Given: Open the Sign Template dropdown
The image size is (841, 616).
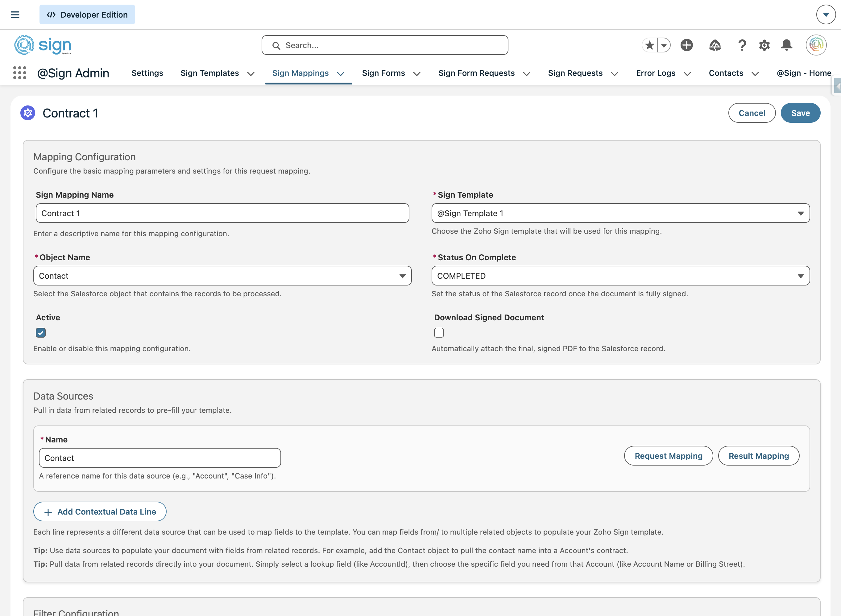Looking at the screenshot, I should pos(620,213).
